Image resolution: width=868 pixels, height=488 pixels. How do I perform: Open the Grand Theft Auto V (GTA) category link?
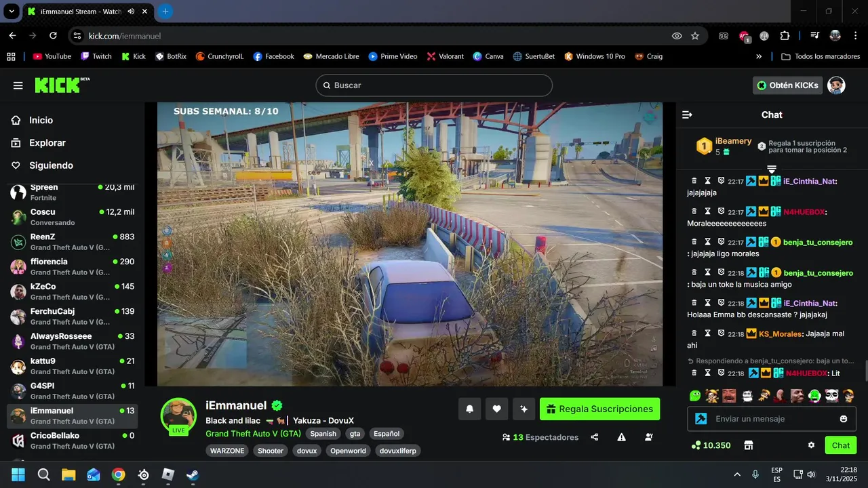(x=253, y=434)
